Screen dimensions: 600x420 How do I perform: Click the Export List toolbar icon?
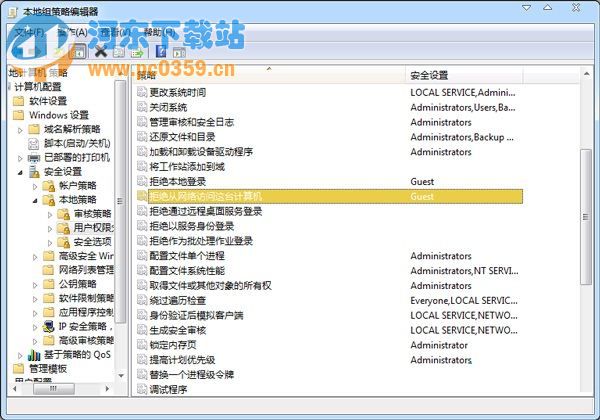point(137,52)
